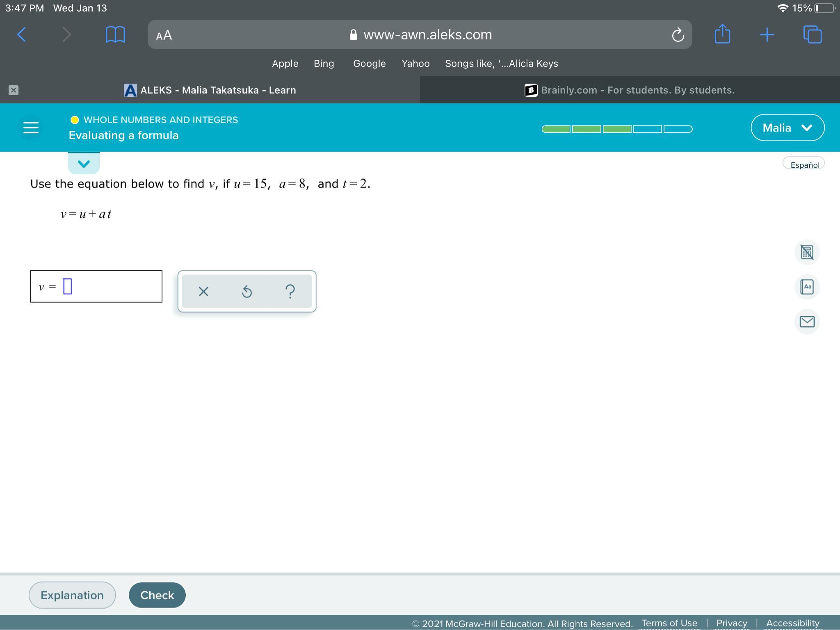This screenshot has height=630, width=840.
Task: Expand the Malia user dropdown
Action: 787,128
